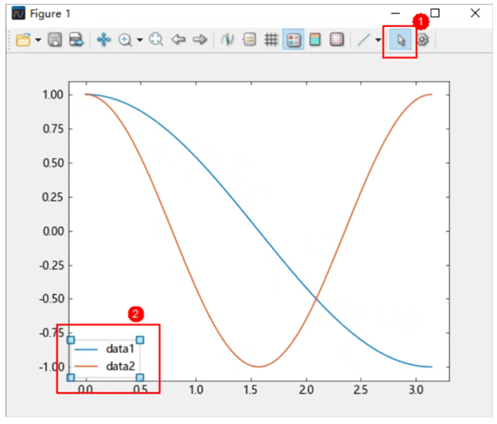This screenshot has height=424, width=497.
Task: Toggle the grid lines icon
Action: tap(271, 40)
